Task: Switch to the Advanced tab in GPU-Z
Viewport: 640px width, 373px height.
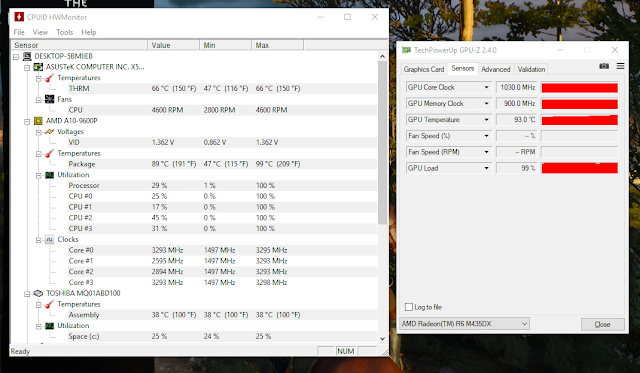Action: click(496, 69)
